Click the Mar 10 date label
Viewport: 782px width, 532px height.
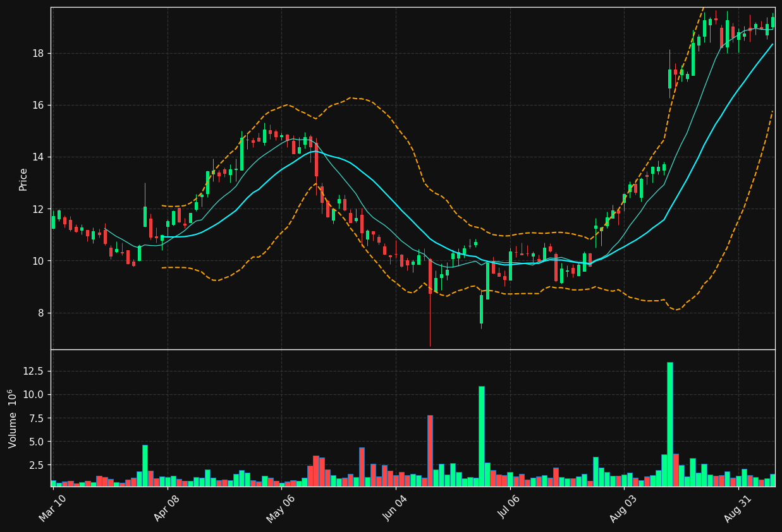pyautogui.click(x=53, y=509)
